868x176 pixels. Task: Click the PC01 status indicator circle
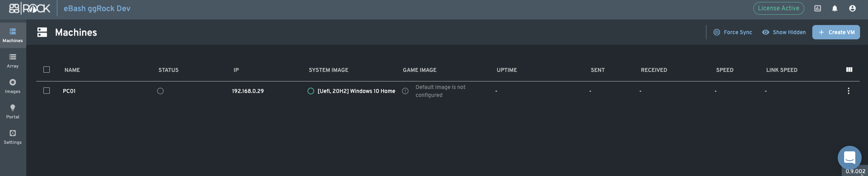click(160, 91)
